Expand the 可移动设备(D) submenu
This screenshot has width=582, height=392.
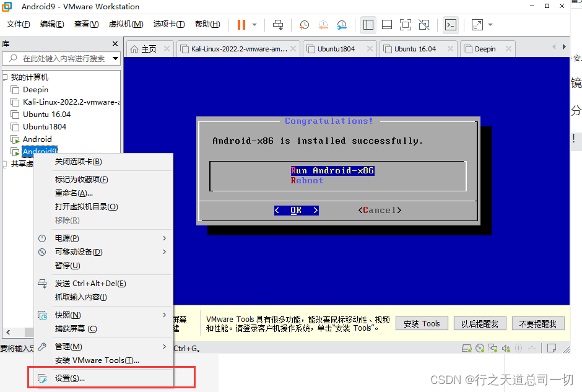point(103,252)
